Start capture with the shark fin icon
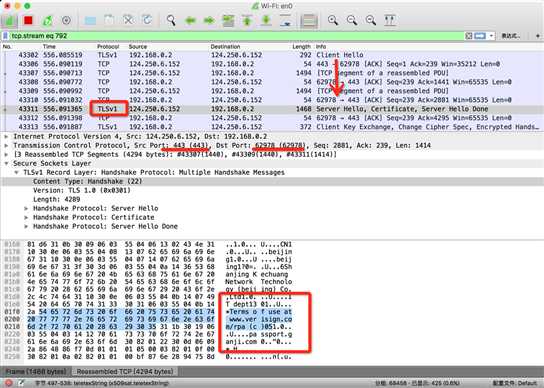 (9, 20)
